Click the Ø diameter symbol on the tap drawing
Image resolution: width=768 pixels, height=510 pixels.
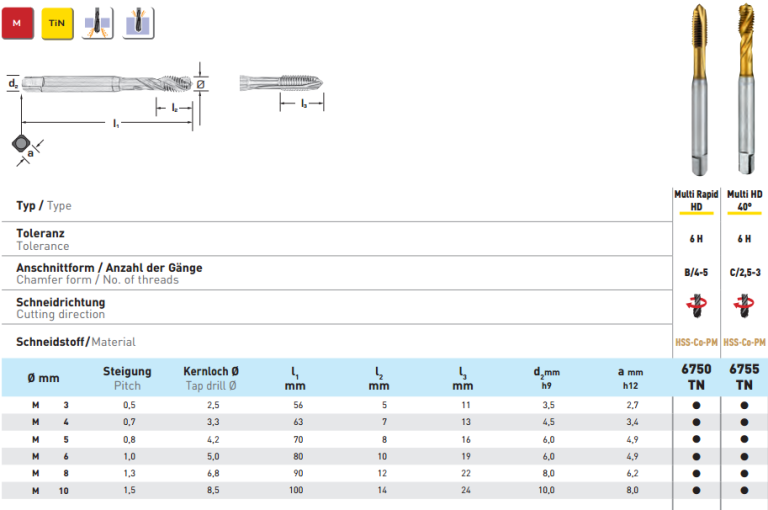coord(201,84)
